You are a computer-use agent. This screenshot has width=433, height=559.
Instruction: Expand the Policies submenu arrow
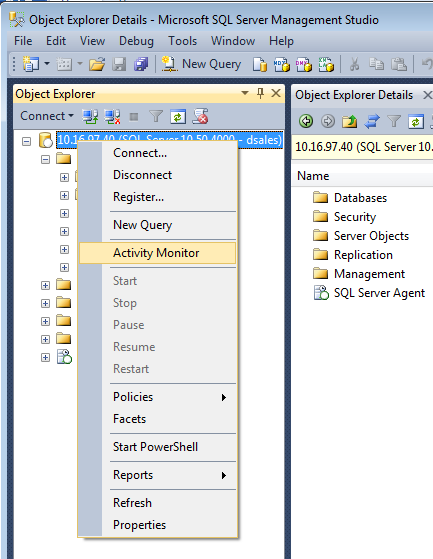coord(223,397)
